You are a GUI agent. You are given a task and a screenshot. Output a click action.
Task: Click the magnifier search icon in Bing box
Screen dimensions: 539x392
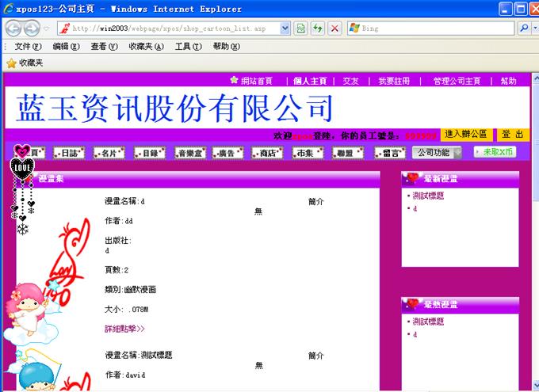click(528, 28)
